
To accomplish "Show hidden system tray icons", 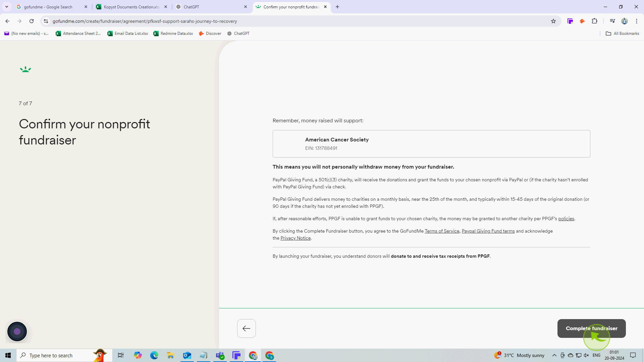I will [554, 355].
